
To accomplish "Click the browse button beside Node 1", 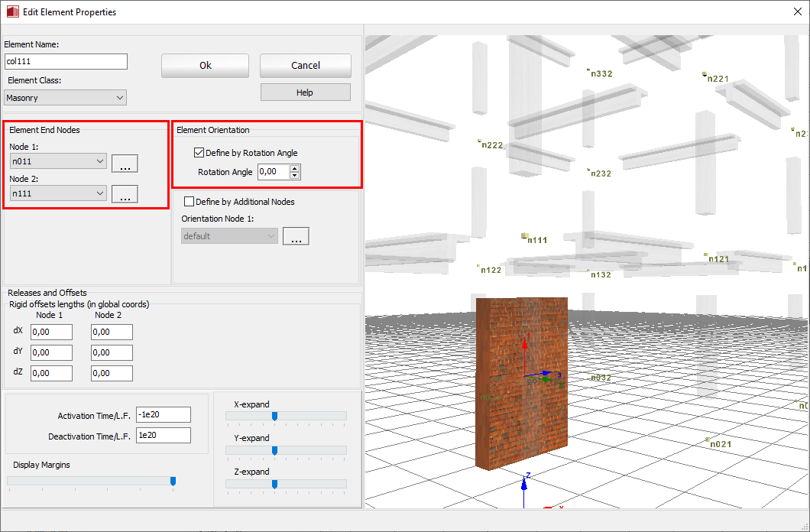I will coord(125,163).
